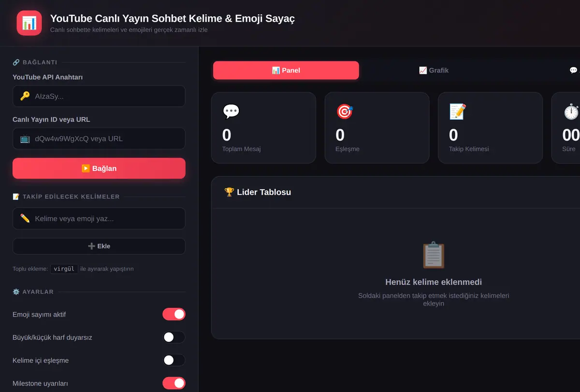
Task: Click the memo icon on Takip Kelimesi card
Action: [457, 112]
